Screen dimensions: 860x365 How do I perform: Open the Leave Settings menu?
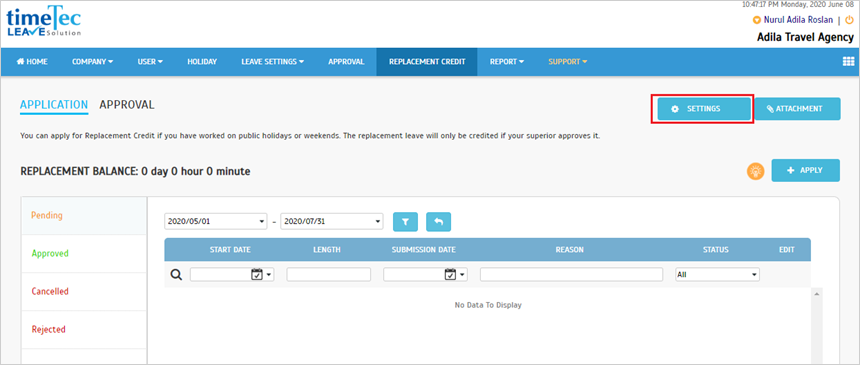click(273, 61)
